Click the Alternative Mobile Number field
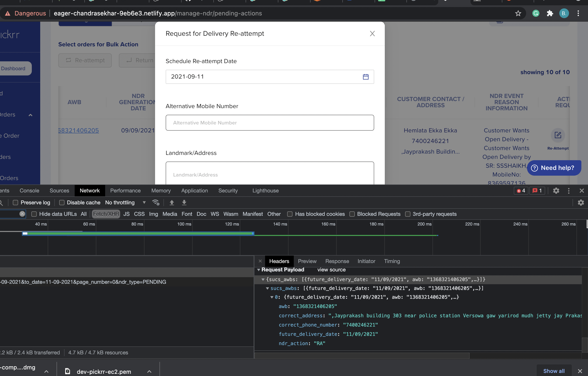 point(270,122)
